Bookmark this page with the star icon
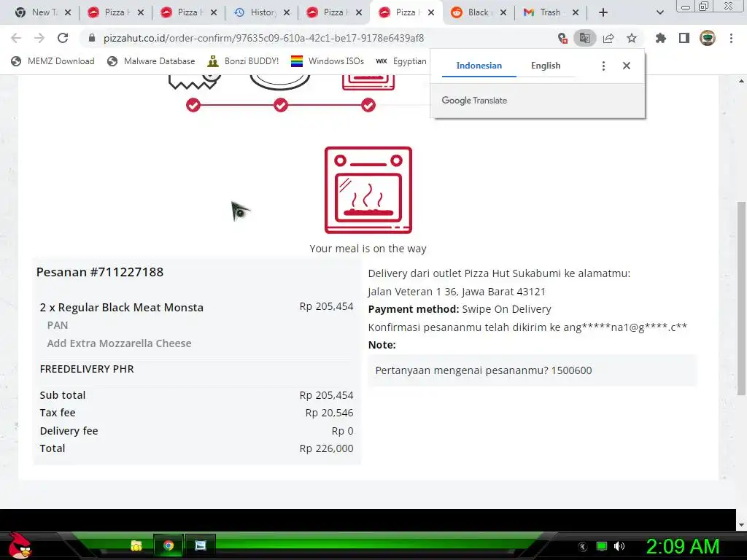Image resolution: width=747 pixels, height=560 pixels. [632, 38]
